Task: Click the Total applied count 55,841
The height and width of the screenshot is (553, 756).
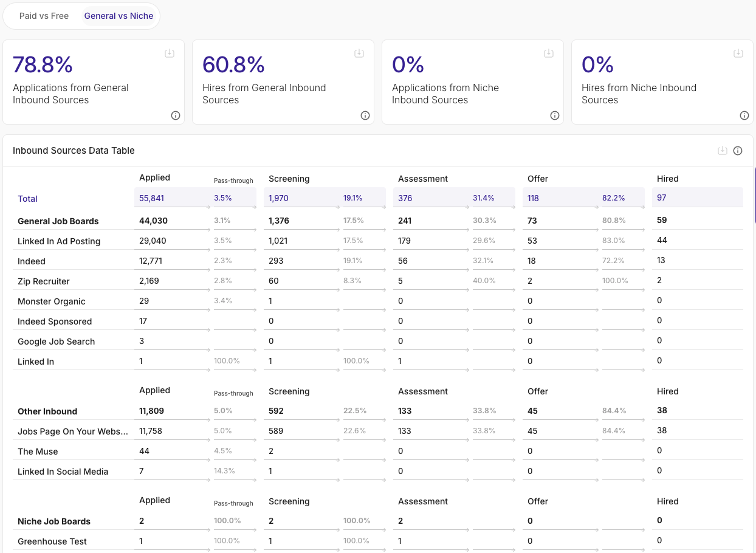Action: click(x=152, y=198)
